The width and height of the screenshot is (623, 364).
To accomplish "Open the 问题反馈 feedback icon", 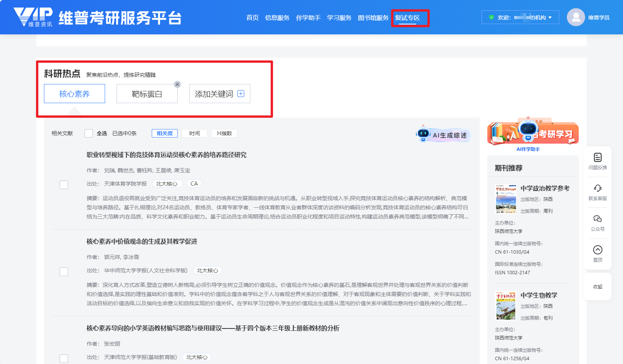I will click(x=597, y=157).
